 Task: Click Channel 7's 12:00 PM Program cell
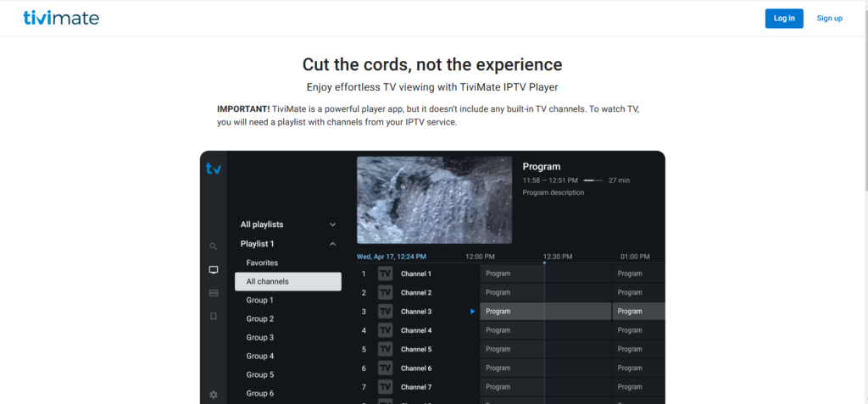pyautogui.click(x=545, y=387)
